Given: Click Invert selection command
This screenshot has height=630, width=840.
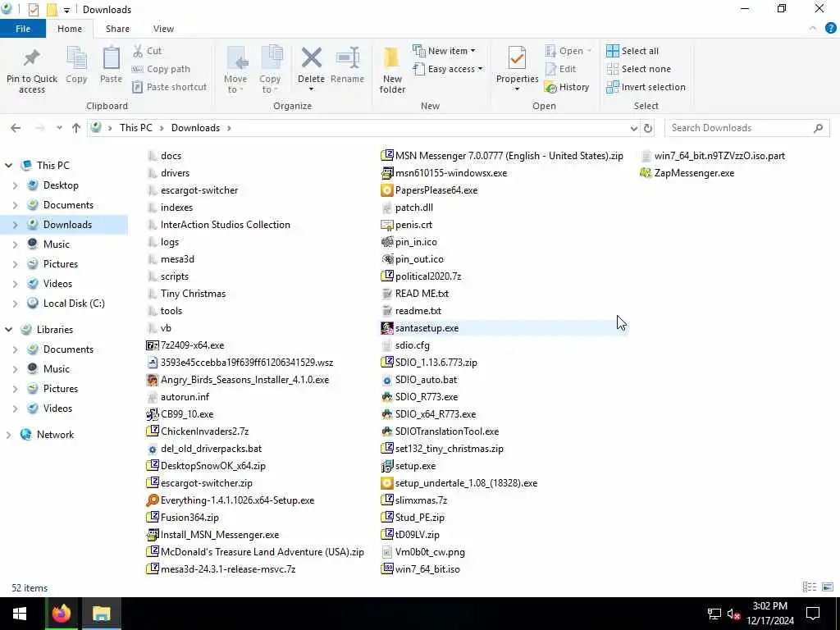Looking at the screenshot, I should click(x=646, y=87).
